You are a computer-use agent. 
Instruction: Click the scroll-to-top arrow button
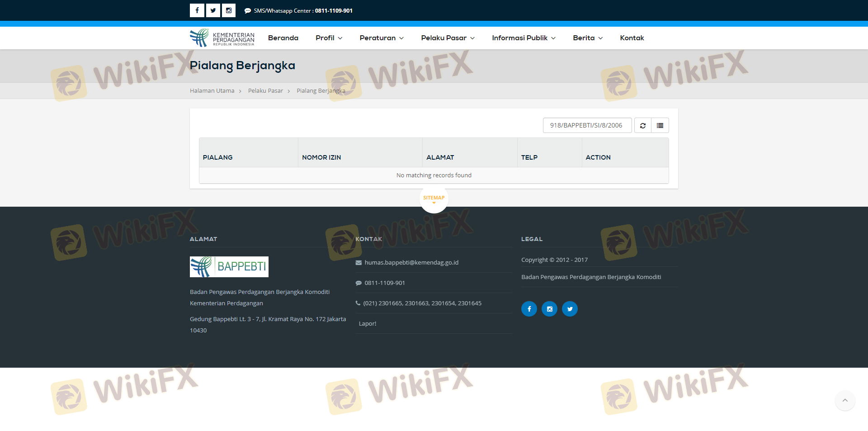click(x=844, y=400)
